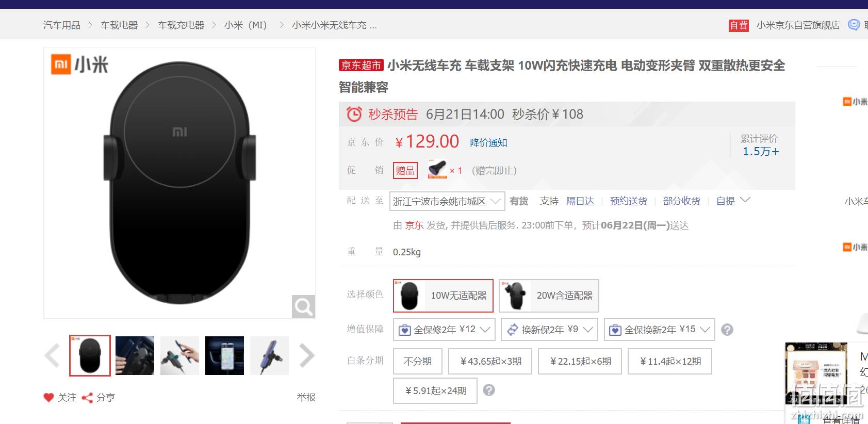Click the 降价通知 price alert link

[x=488, y=143]
